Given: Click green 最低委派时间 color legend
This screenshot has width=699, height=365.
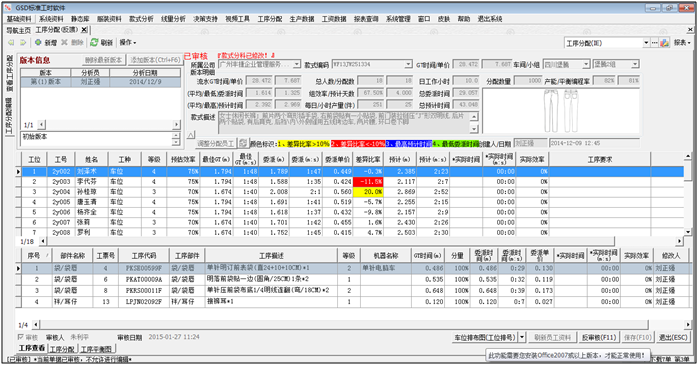Looking at the screenshot, I should tap(455, 144).
